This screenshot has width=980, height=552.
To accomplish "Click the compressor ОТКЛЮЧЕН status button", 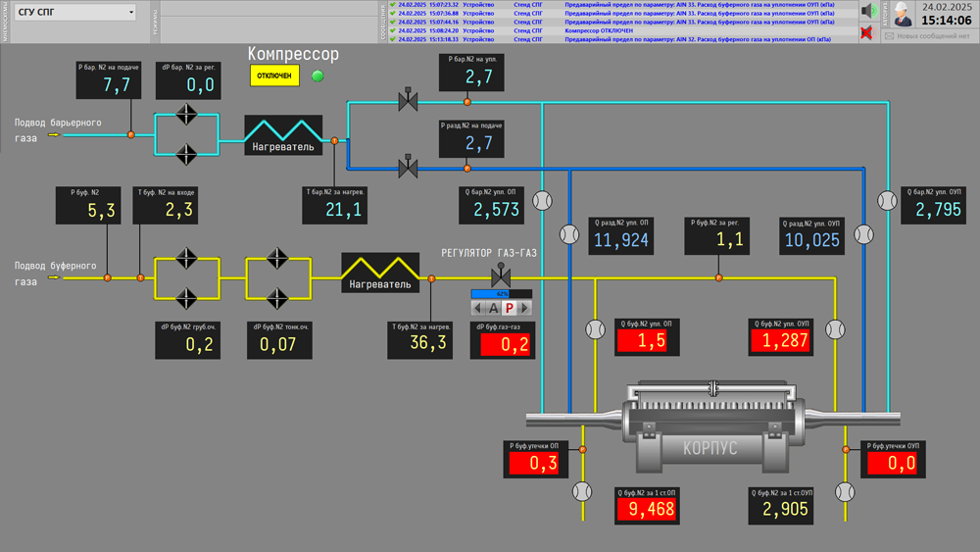I will click(x=274, y=75).
